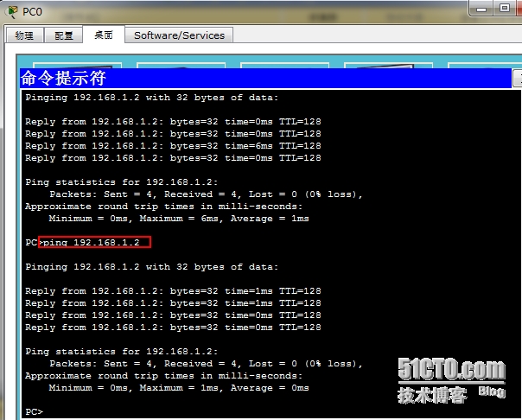522x420 pixels.
Task: Click the reply line with time=6ms
Action: tap(173, 146)
